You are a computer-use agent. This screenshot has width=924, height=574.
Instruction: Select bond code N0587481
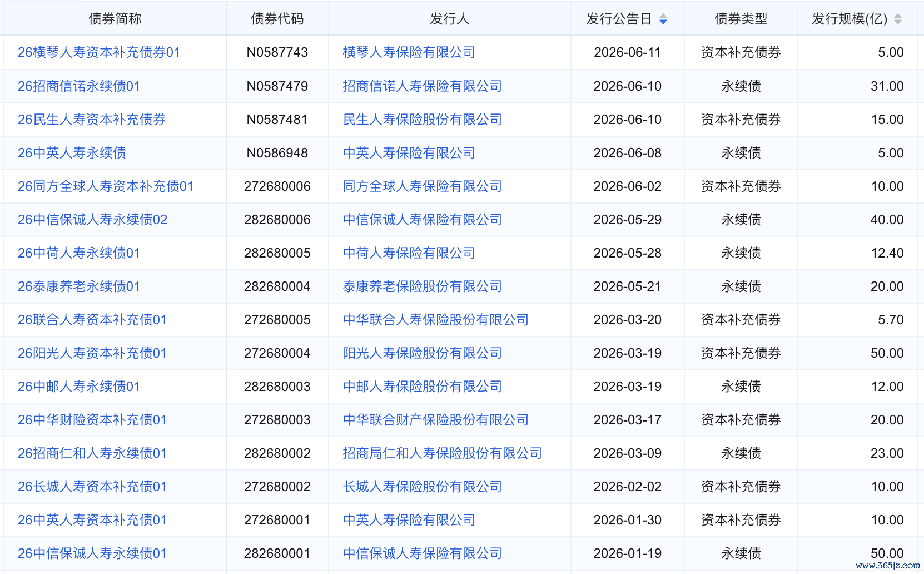coord(277,120)
